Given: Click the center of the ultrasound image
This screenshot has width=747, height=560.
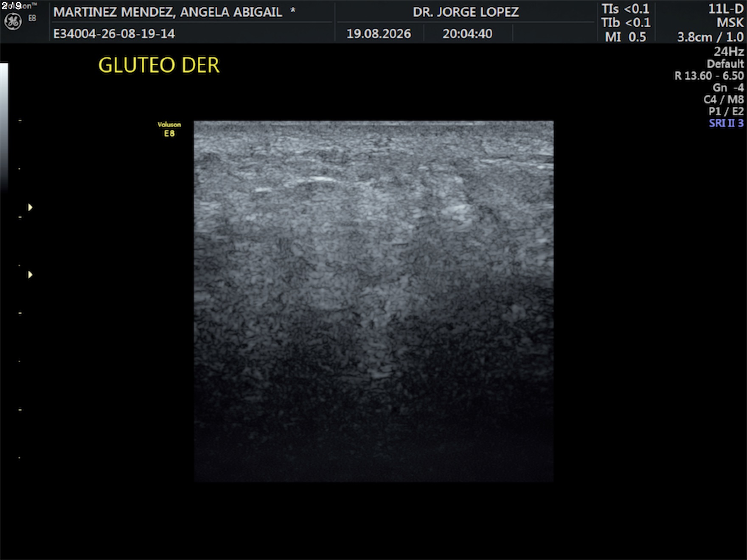Looking at the screenshot, I should (373, 301).
